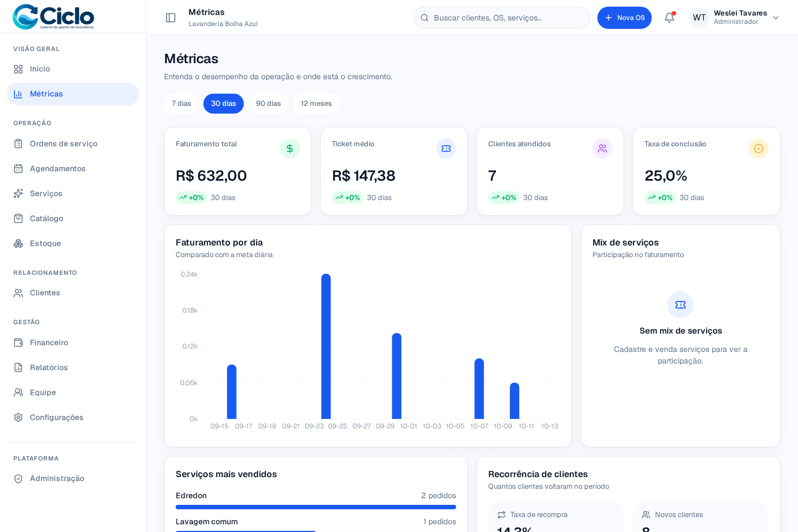The image size is (798, 532).
Task: Click the ticket icon above Sem mix de serviços
Action: click(x=681, y=305)
